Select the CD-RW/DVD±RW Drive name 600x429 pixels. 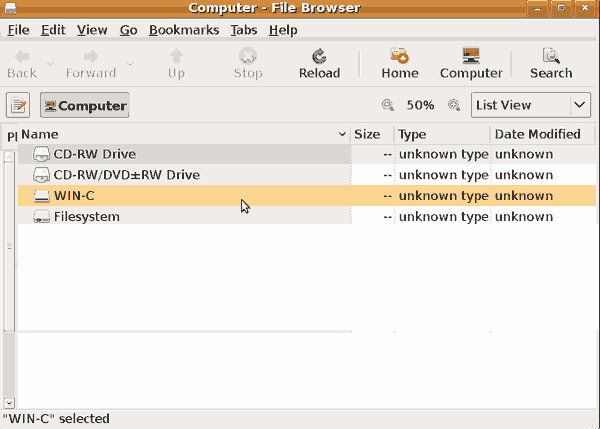click(x=127, y=175)
